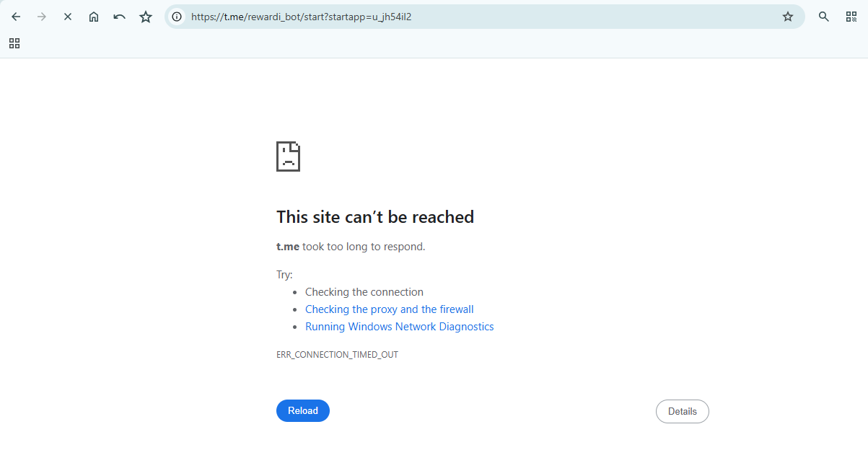Viewport: 868px width, 476px height.
Task: Click the sad page error icon
Action: click(x=288, y=157)
